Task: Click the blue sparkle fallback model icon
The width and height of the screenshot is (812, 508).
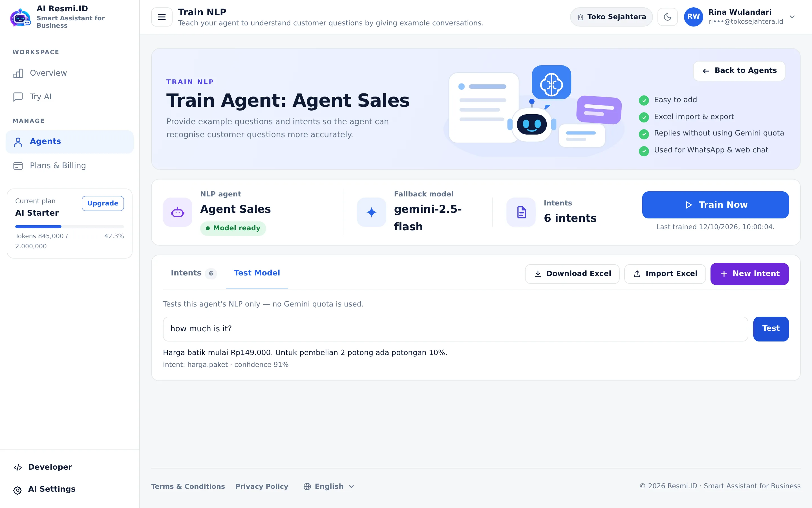Action: [371, 212]
